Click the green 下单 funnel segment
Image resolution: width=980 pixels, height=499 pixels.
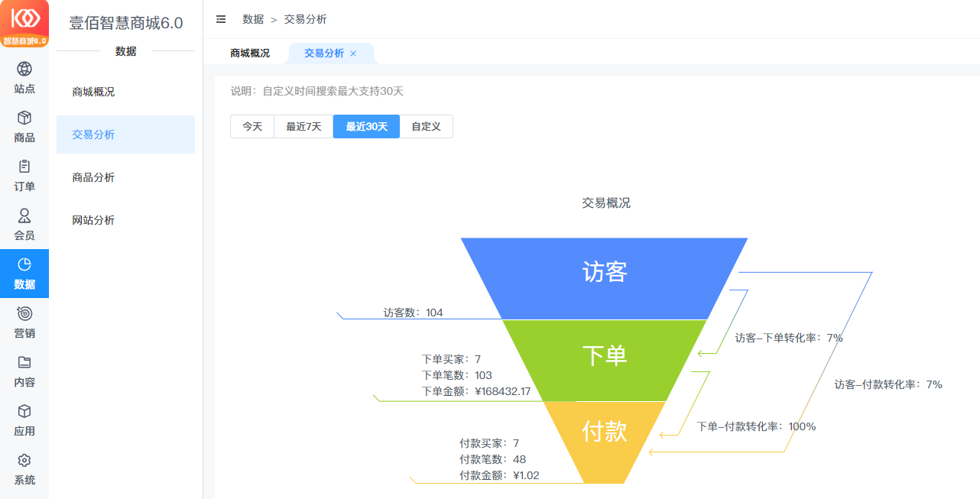pos(604,360)
